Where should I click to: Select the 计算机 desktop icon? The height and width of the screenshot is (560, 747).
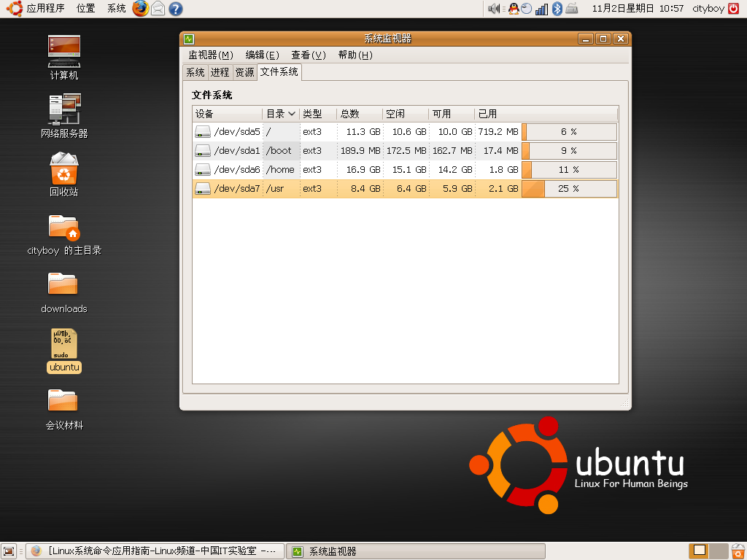[x=64, y=57]
